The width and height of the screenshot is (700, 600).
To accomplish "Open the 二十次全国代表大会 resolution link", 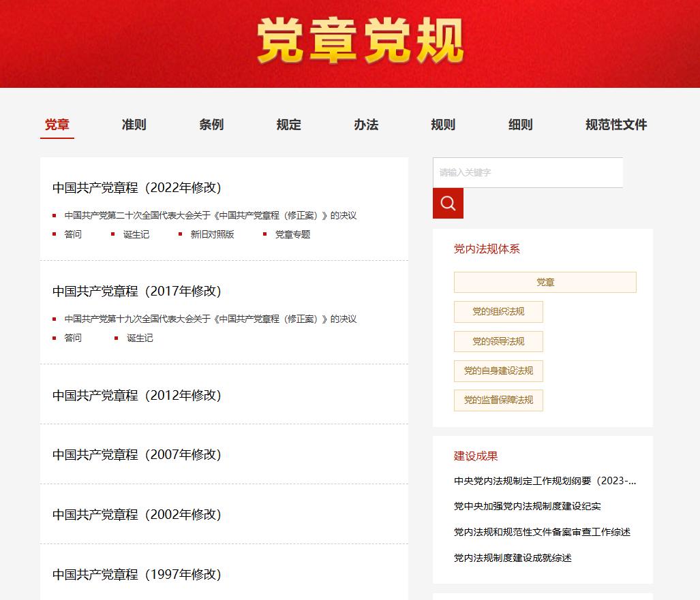I will pyautogui.click(x=210, y=215).
